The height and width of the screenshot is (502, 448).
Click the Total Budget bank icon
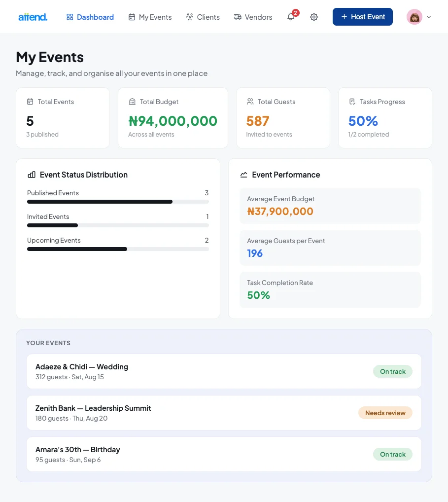click(x=132, y=102)
